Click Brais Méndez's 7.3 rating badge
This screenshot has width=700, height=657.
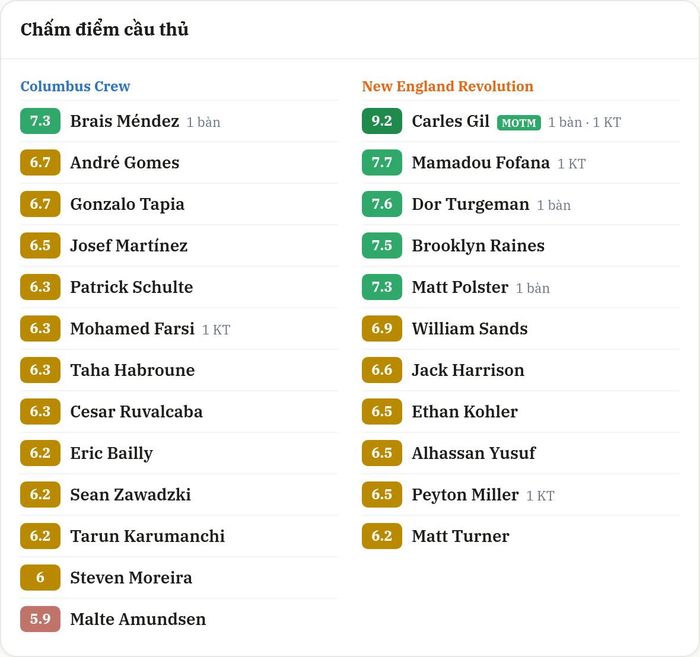click(x=40, y=121)
